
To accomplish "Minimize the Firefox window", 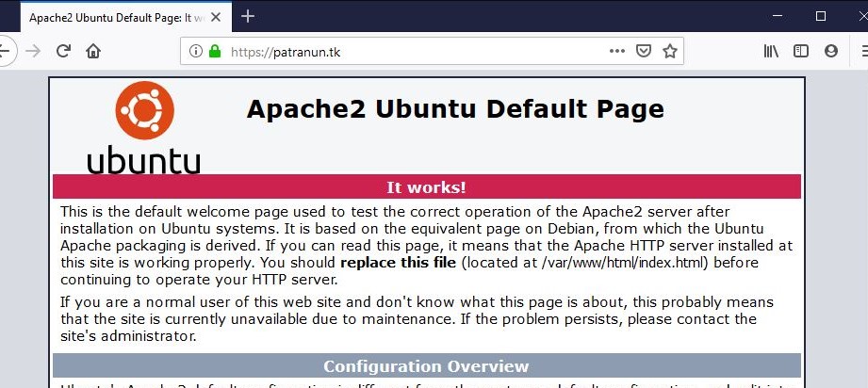I will pyautogui.click(x=778, y=16).
